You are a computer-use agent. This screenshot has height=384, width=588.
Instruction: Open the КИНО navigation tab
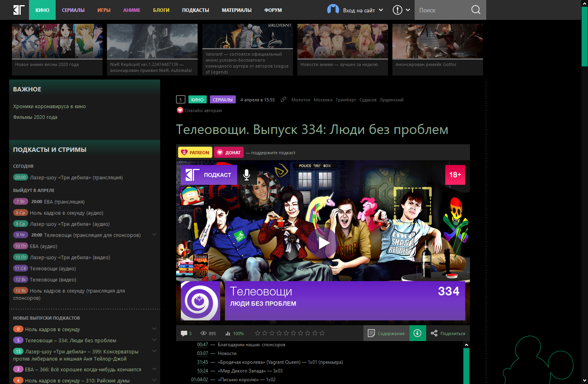coord(42,10)
